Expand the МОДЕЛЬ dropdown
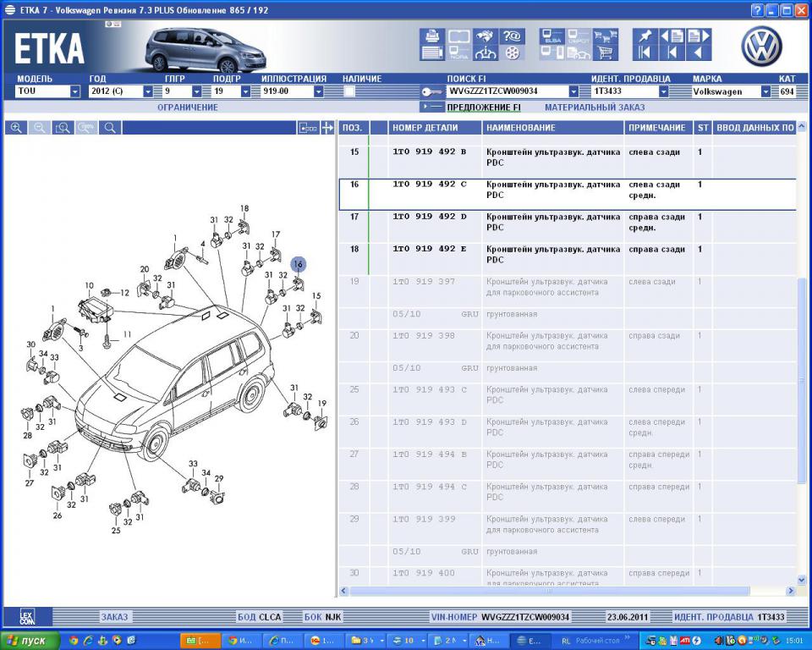The width and height of the screenshot is (812, 650). point(75,91)
